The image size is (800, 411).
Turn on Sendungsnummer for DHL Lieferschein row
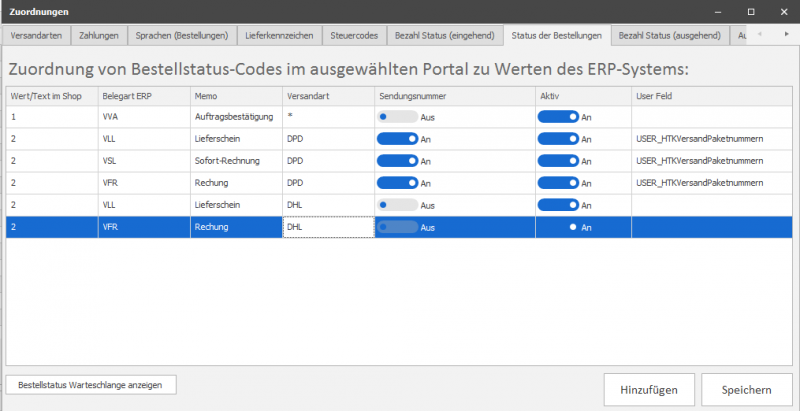[397, 205]
